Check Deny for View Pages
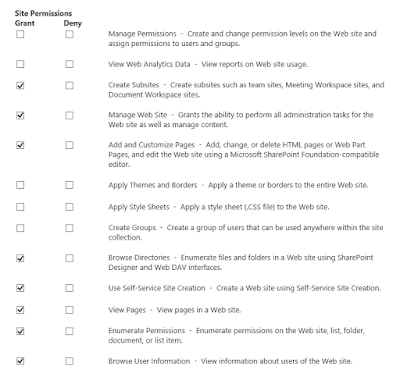 (69, 310)
